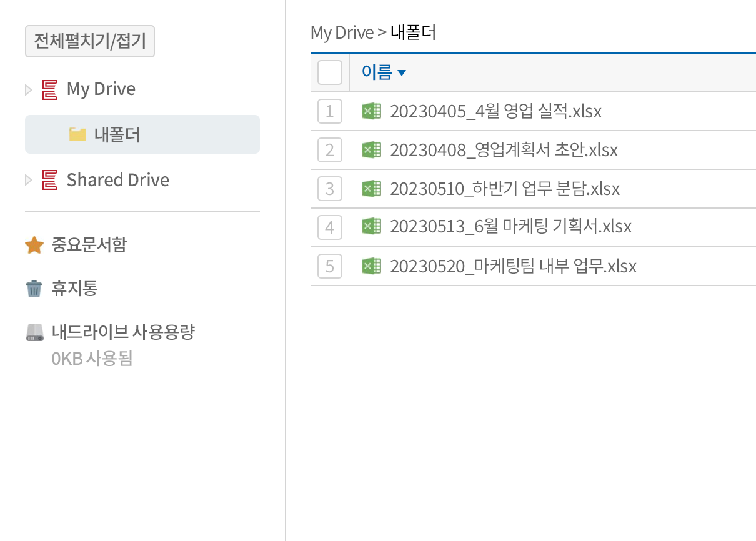This screenshot has height=541, width=756.
Task: Click My Drive in the breadcrumb path
Action: coord(342,32)
